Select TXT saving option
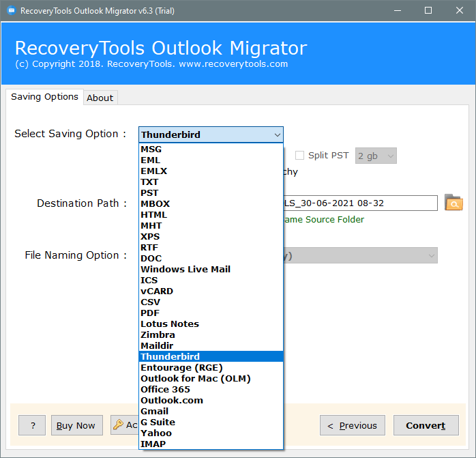 211,182
